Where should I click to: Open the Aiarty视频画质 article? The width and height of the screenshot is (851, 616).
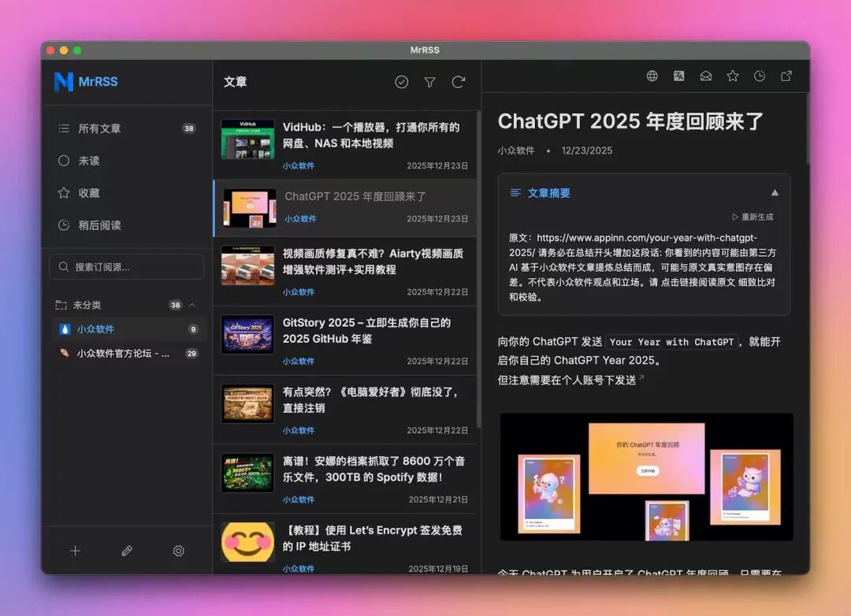tap(345, 271)
